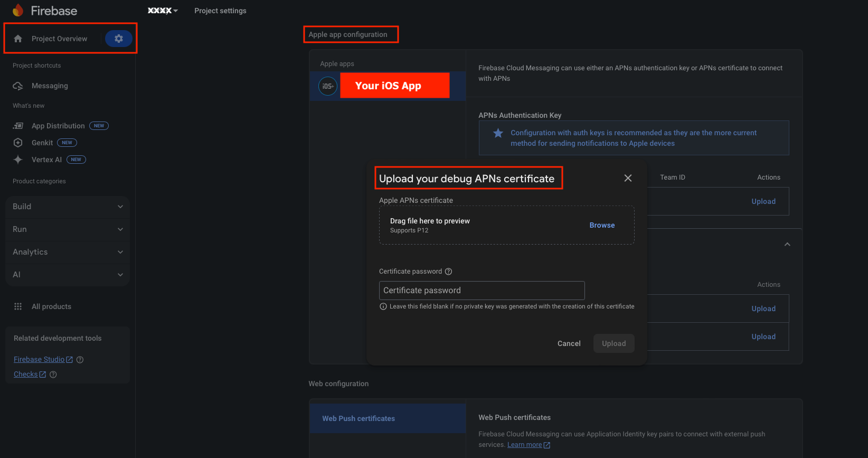Viewport: 868px width, 458px height.
Task: Expand the Analytics category
Action: coord(68,252)
